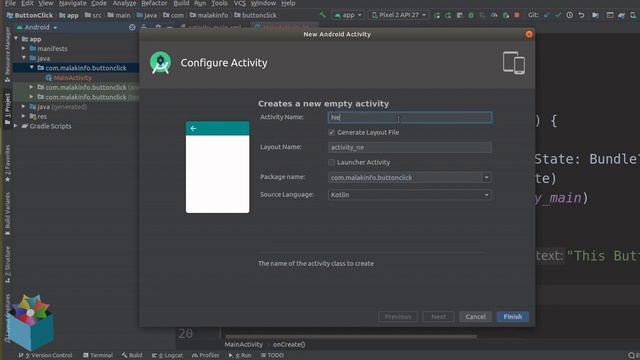The image size is (640, 360).
Task: Commit changes with the Git checkmark icon
Action: pyautogui.click(x=558, y=15)
